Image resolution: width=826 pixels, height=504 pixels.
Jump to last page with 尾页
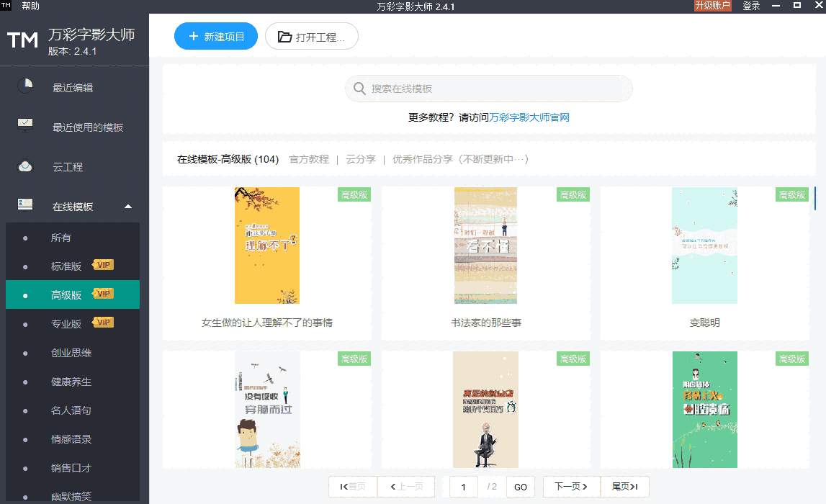[624, 487]
